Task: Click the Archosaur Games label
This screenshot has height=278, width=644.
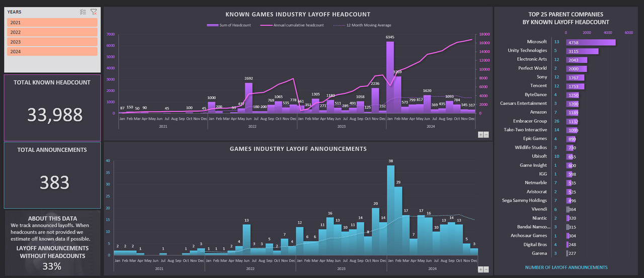Action: coord(529,235)
